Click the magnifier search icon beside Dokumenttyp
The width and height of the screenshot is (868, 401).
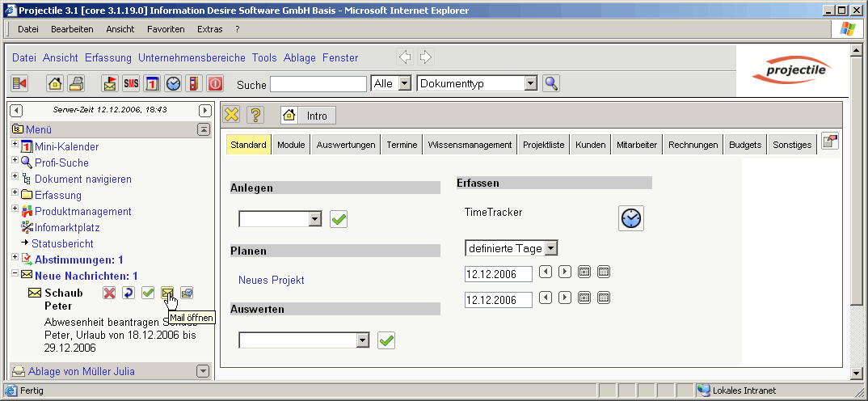click(x=551, y=83)
